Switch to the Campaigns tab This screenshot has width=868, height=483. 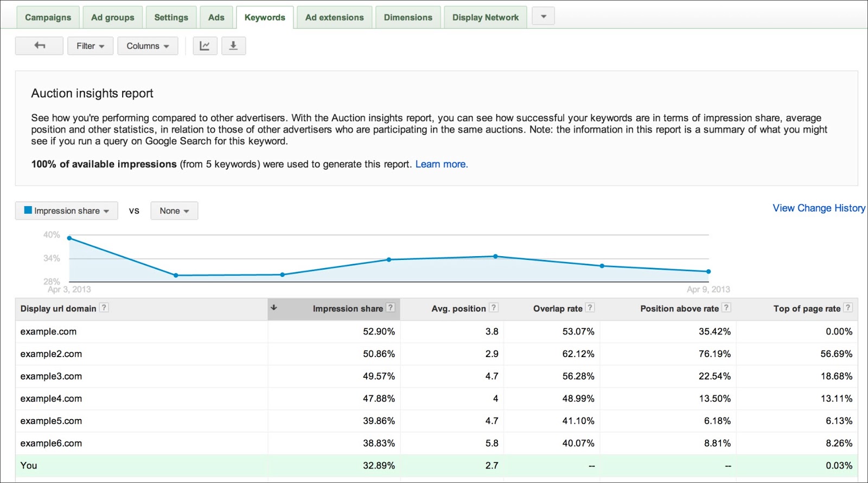48,17
